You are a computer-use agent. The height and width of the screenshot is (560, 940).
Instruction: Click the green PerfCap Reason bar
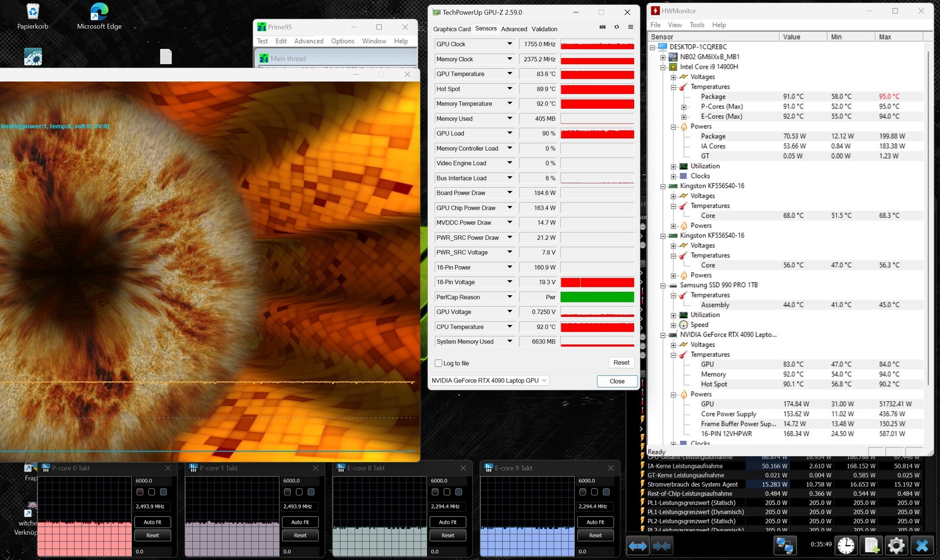point(597,297)
